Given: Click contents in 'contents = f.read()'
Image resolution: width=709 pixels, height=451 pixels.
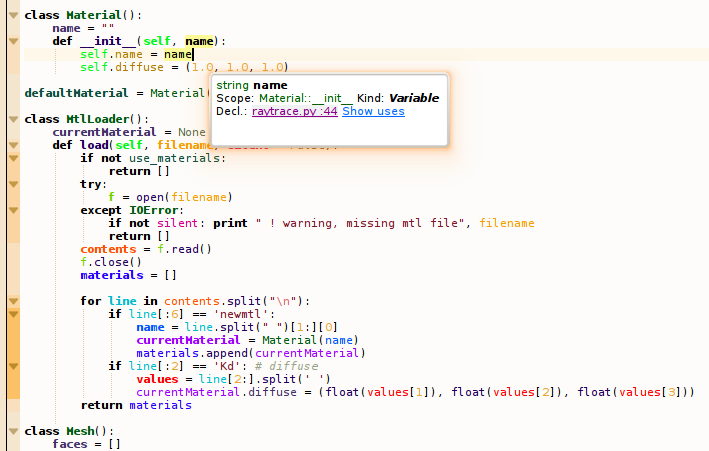Looking at the screenshot, I should point(108,249).
